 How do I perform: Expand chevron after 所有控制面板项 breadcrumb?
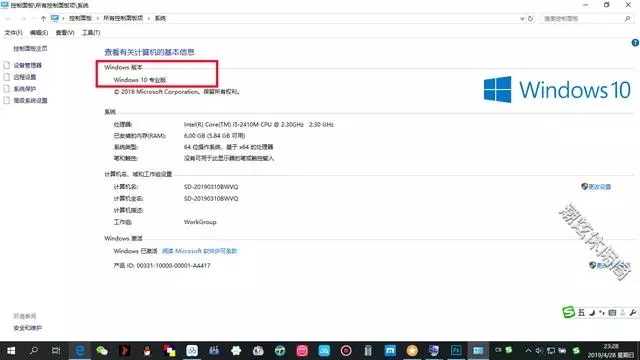[149, 18]
